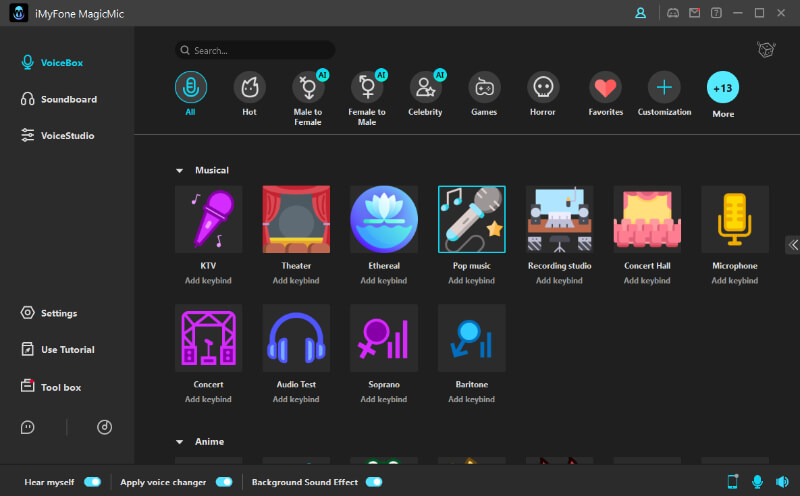Select the Concert voice effect

tap(208, 338)
